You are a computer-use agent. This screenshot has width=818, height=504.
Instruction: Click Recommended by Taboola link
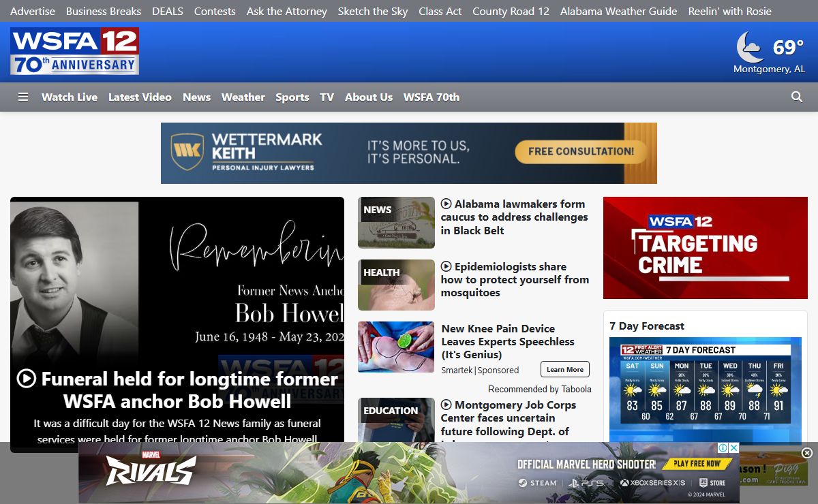coord(540,389)
